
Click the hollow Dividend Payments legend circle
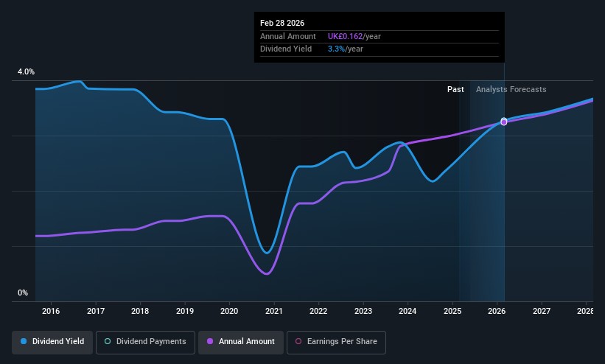pyautogui.click(x=108, y=342)
